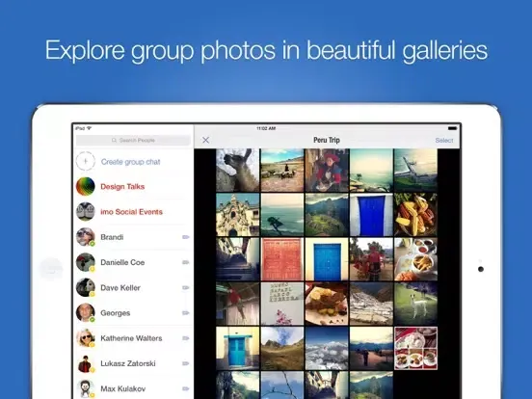Tap video icon next to Georges

pyautogui.click(x=186, y=313)
